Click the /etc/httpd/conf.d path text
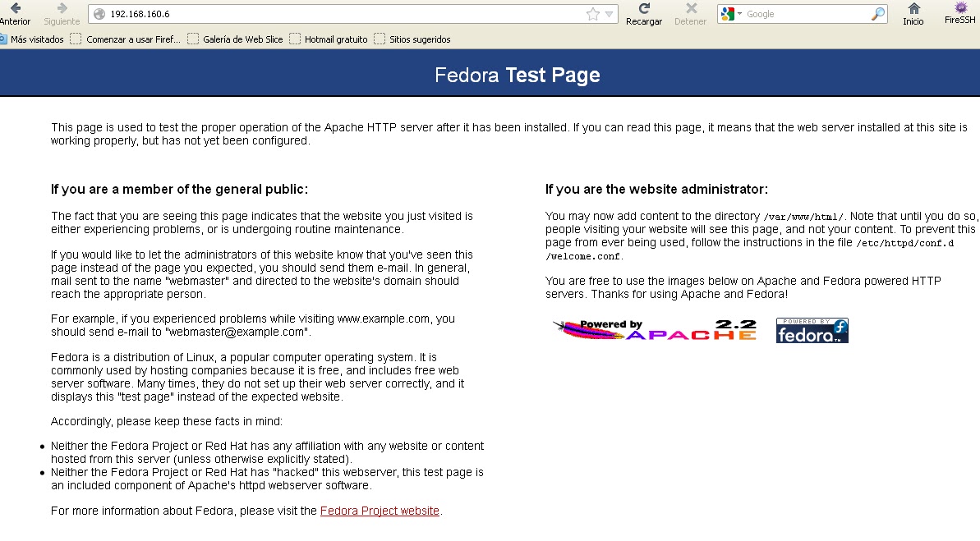 905,243
